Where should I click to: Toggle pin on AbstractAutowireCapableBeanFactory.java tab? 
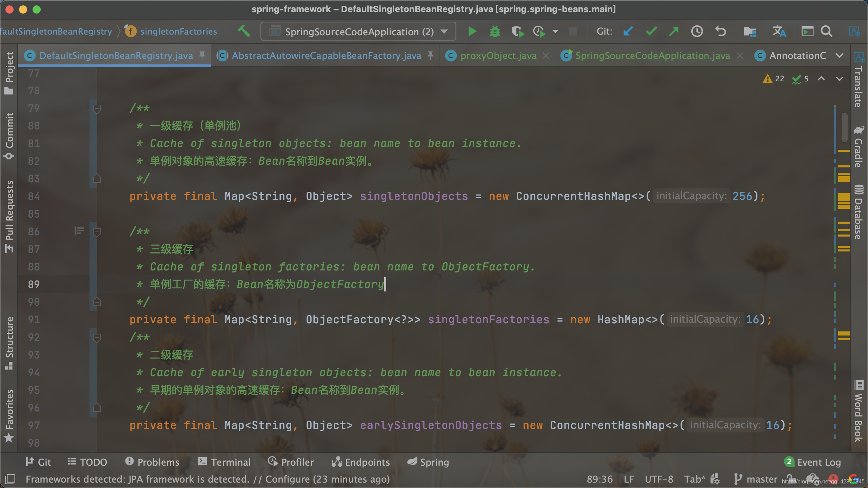click(431, 55)
